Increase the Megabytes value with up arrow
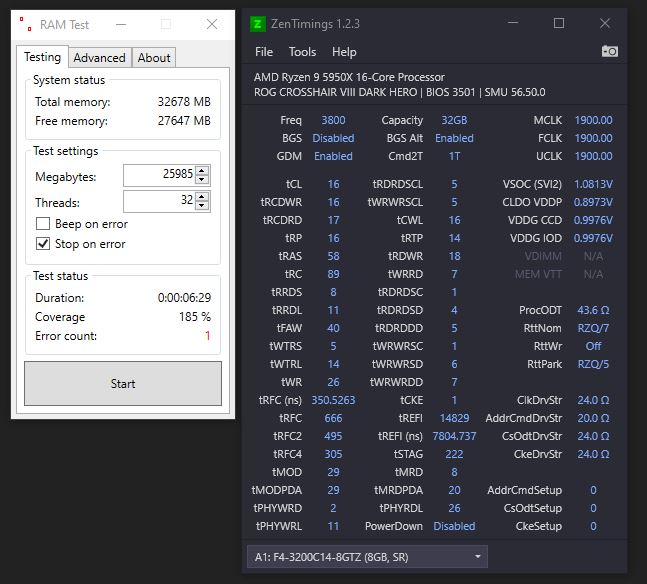Screen dimensions: 647x584 tap(202, 170)
